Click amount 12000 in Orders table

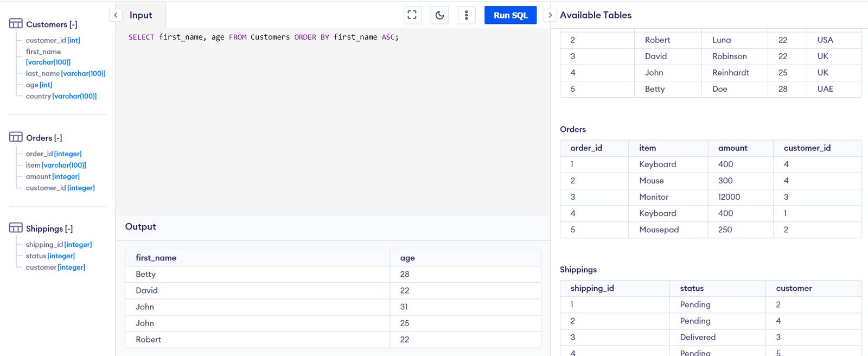click(x=729, y=196)
